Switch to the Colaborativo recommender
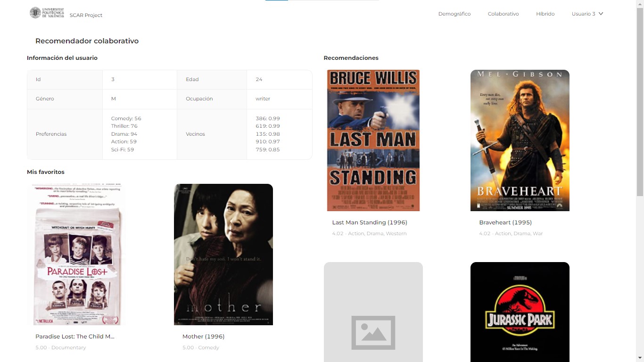The image size is (644, 362). [503, 14]
